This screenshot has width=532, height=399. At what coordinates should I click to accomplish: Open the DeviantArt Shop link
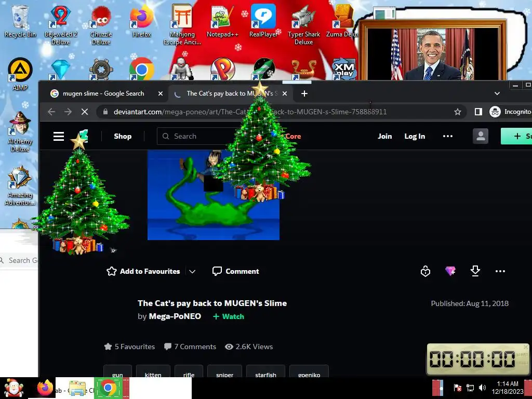pos(123,136)
